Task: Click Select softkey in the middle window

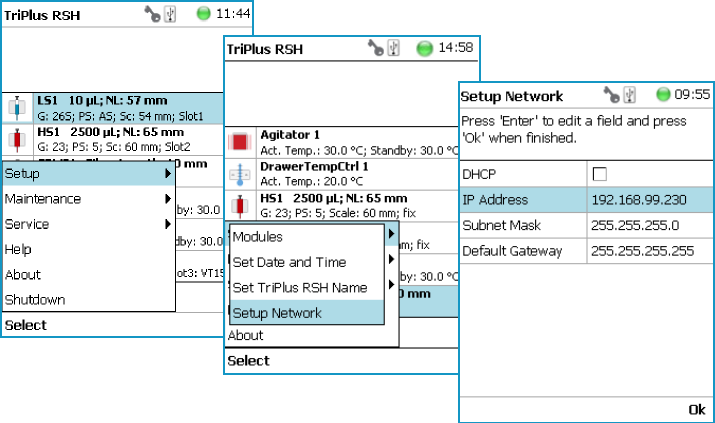Action: click(248, 361)
